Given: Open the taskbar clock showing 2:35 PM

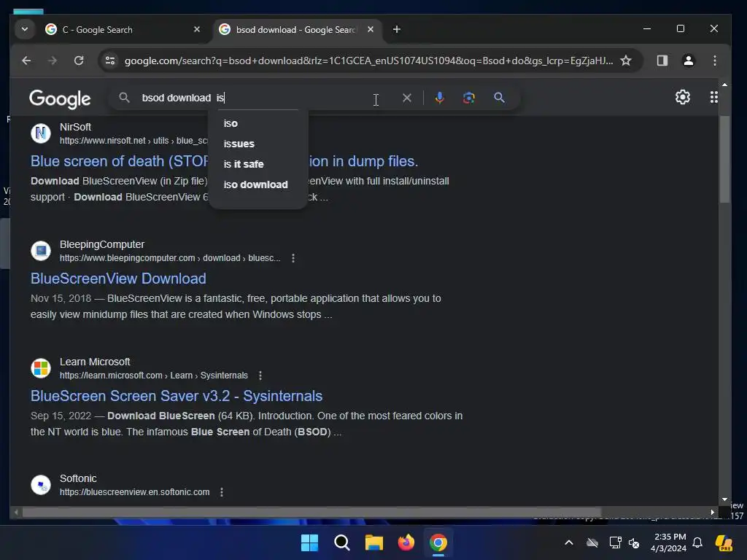Looking at the screenshot, I should [x=669, y=542].
